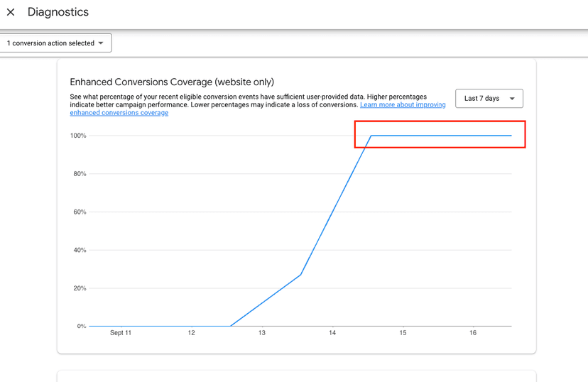The height and width of the screenshot is (382, 588).
Task: Click the 'Diagnostics' page title
Action: [x=58, y=12]
